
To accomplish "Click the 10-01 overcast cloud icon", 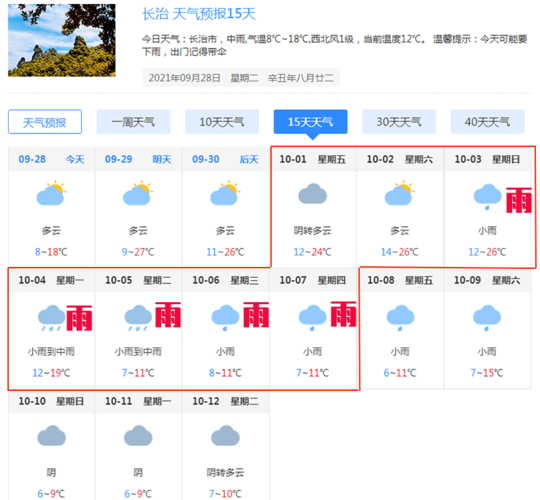I will click(312, 194).
